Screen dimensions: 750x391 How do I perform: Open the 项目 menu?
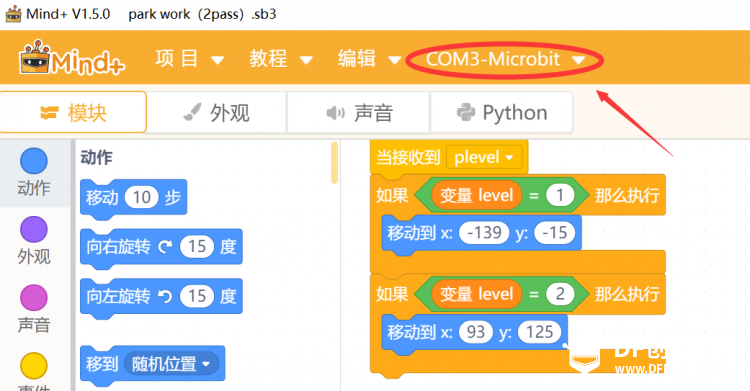189,59
